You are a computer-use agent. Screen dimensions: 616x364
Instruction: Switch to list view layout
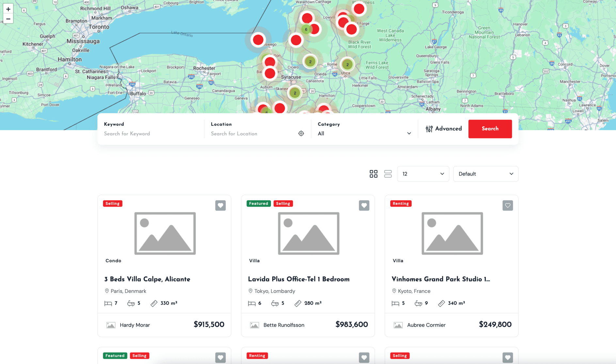click(388, 174)
